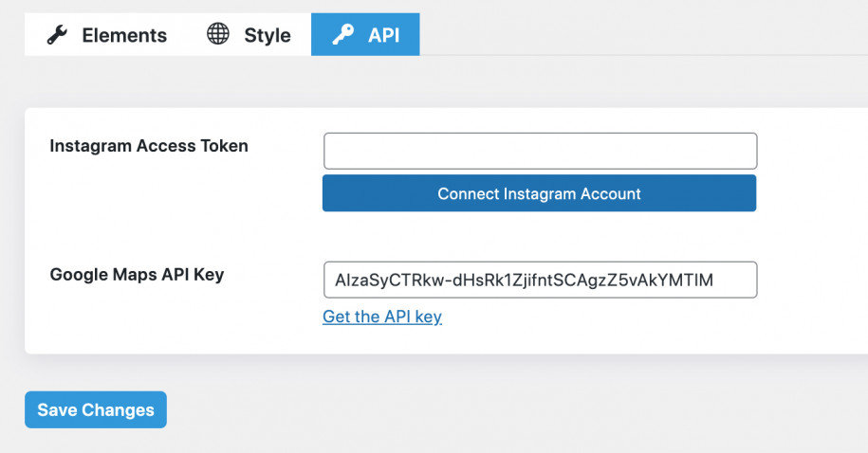Click the wrench icon on Elements tab
This screenshot has width=868, height=453.
(x=58, y=35)
